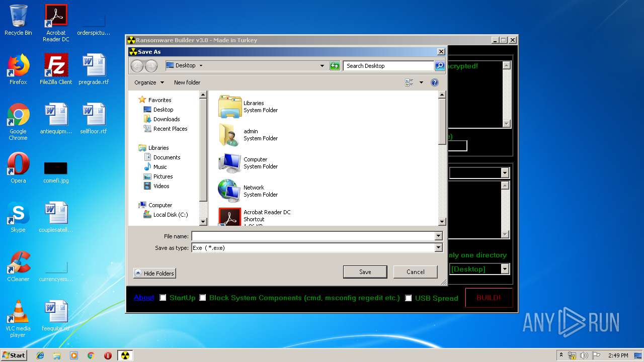Expand previous locations dropdown arrow
644x362 pixels.
tap(323, 66)
